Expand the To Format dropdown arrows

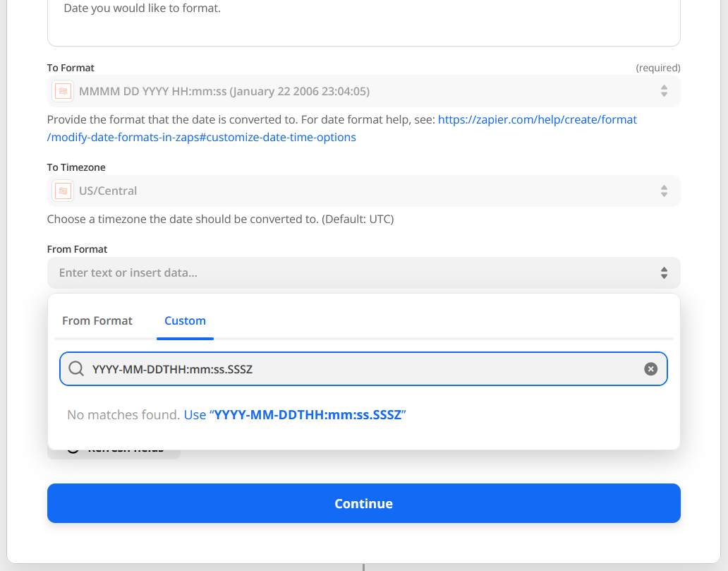click(663, 91)
